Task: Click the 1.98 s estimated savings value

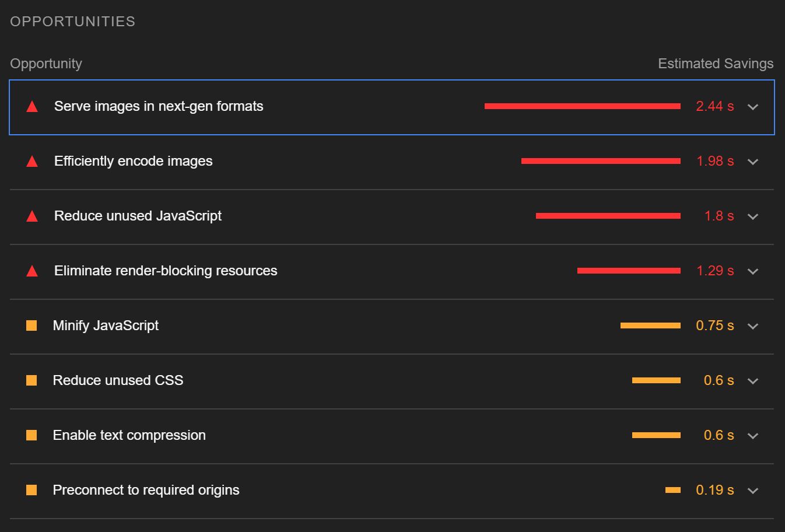Action: pyautogui.click(x=715, y=161)
